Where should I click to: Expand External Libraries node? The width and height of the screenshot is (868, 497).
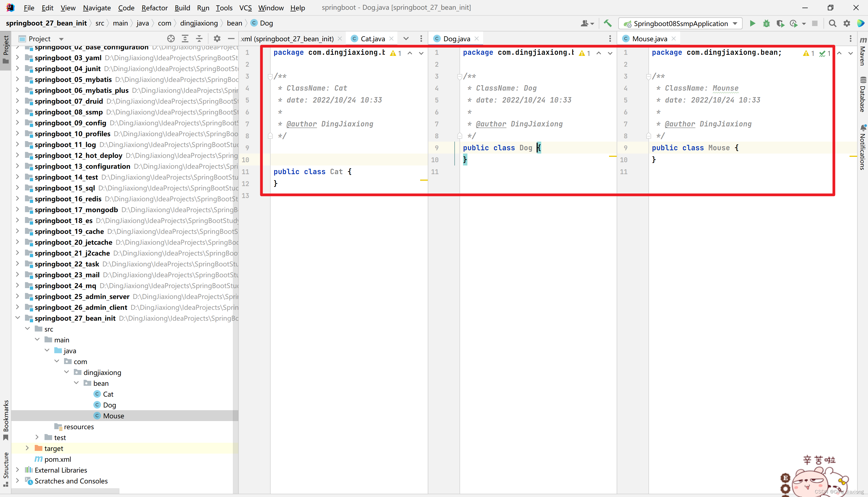click(17, 470)
